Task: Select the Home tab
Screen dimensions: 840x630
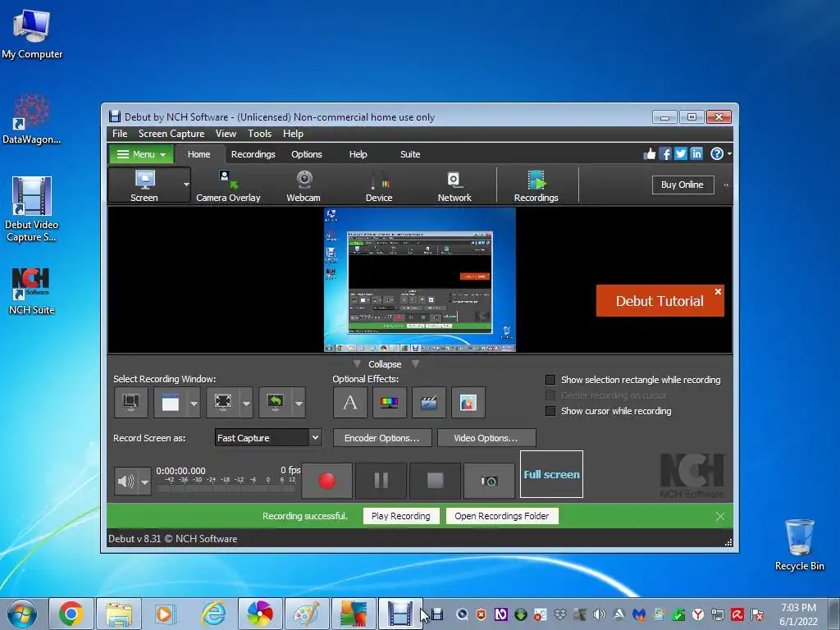Action: click(199, 154)
